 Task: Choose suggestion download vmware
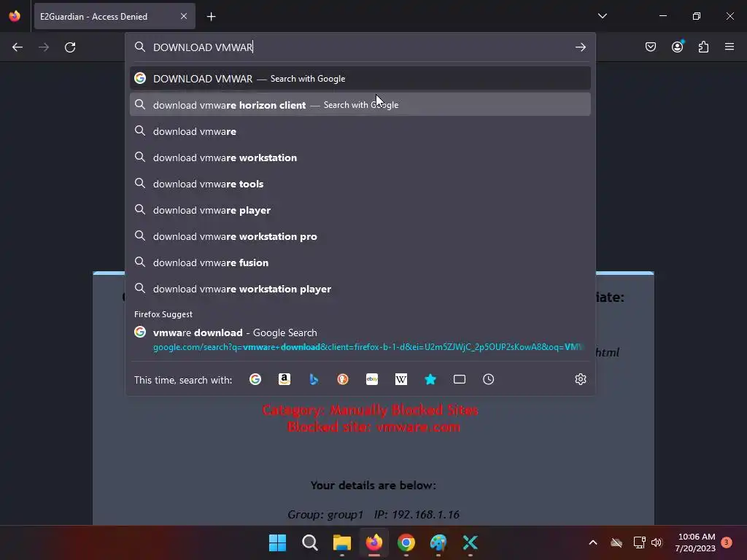(x=360, y=131)
